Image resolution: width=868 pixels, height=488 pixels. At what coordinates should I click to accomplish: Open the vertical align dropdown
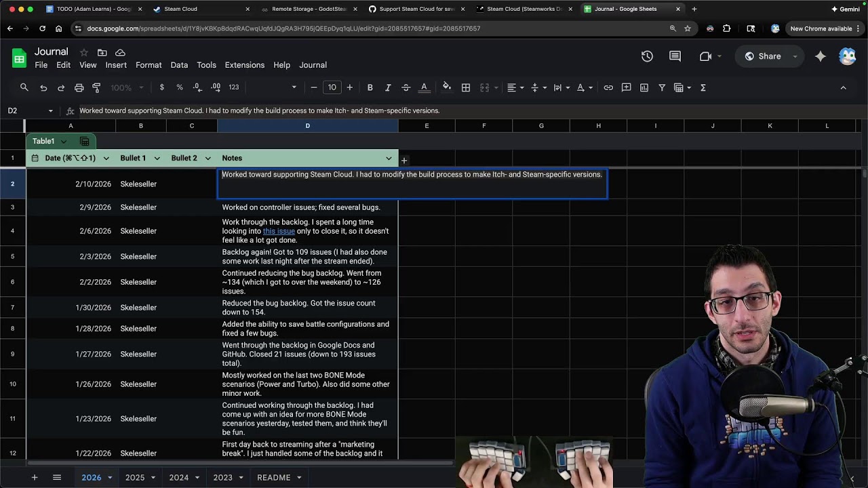[x=538, y=87]
